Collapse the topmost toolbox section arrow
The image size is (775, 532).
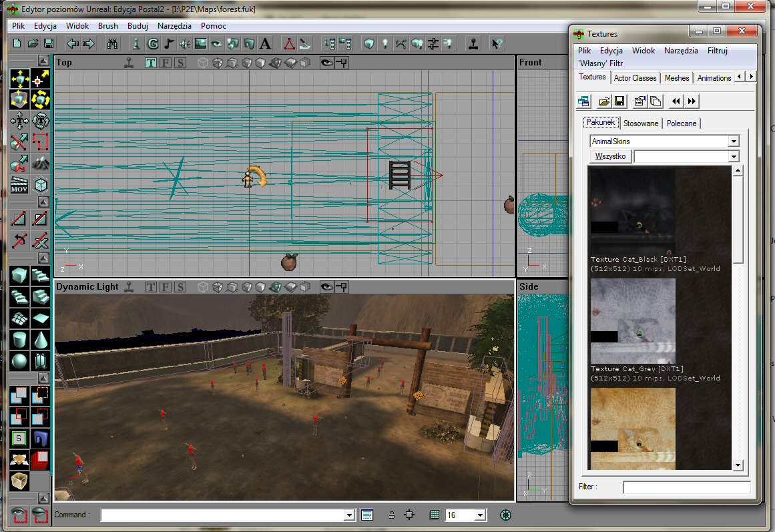pyautogui.click(x=43, y=61)
